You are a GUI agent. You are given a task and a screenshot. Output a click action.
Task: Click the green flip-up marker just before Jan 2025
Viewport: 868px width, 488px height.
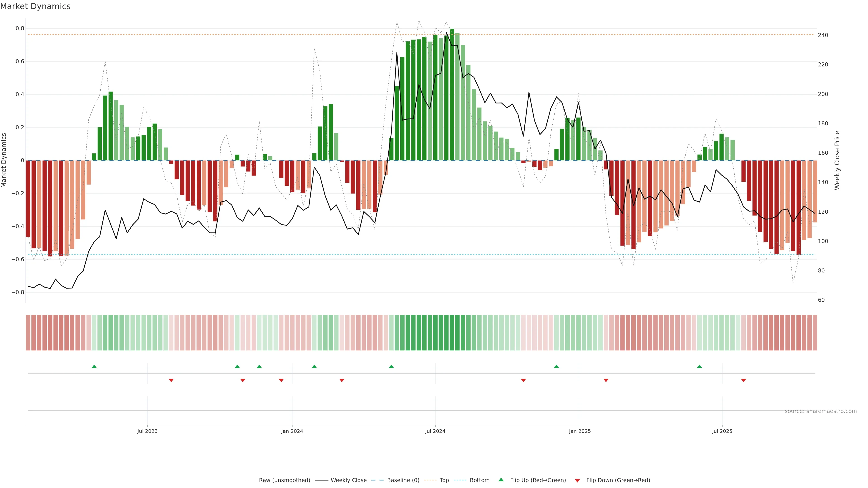(x=556, y=366)
